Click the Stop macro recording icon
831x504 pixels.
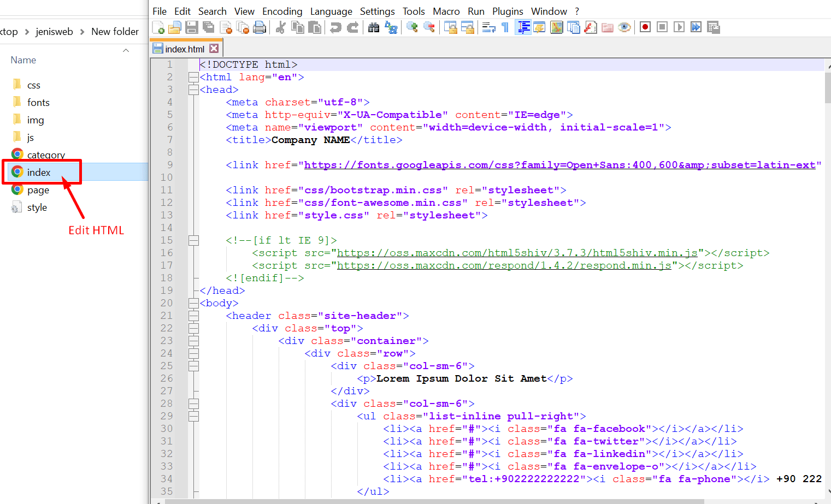[x=662, y=27]
